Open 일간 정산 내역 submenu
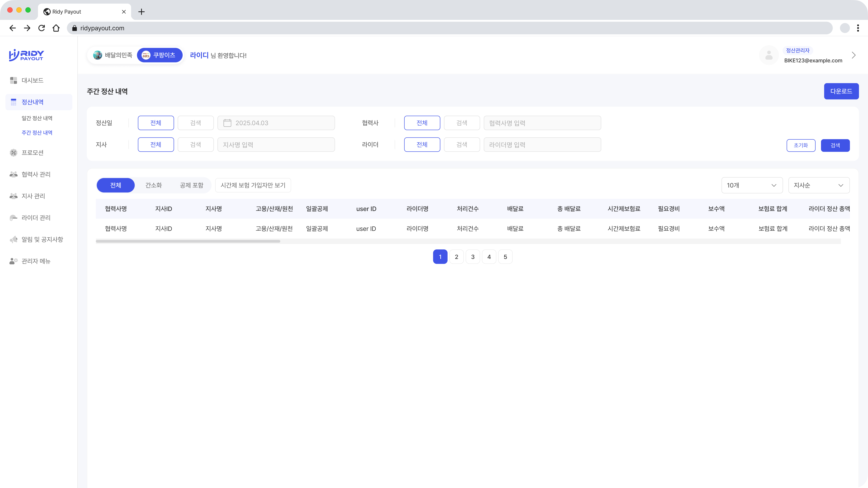The width and height of the screenshot is (868, 488). pyautogui.click(x=37, y=118)
